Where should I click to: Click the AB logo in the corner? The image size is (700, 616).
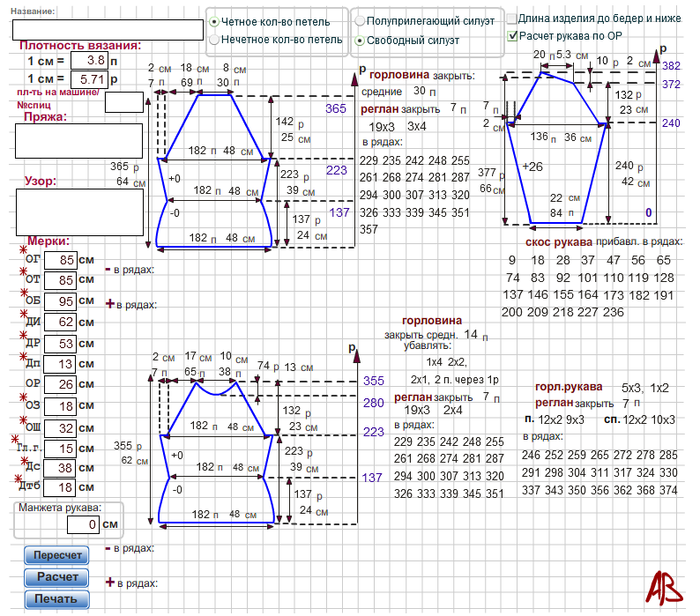[x=664, y=588]
